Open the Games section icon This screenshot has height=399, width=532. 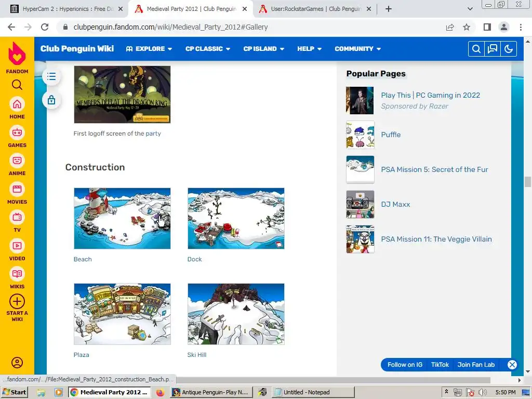pyautogui.click(x=17, y=132)
